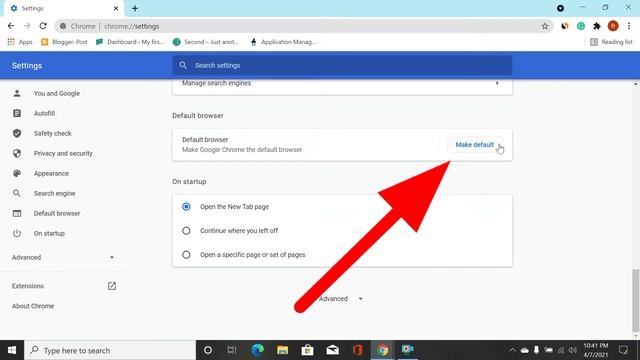Open the Windows Start menu
Viewport: 640px width, 360px height.
point(12,350)
